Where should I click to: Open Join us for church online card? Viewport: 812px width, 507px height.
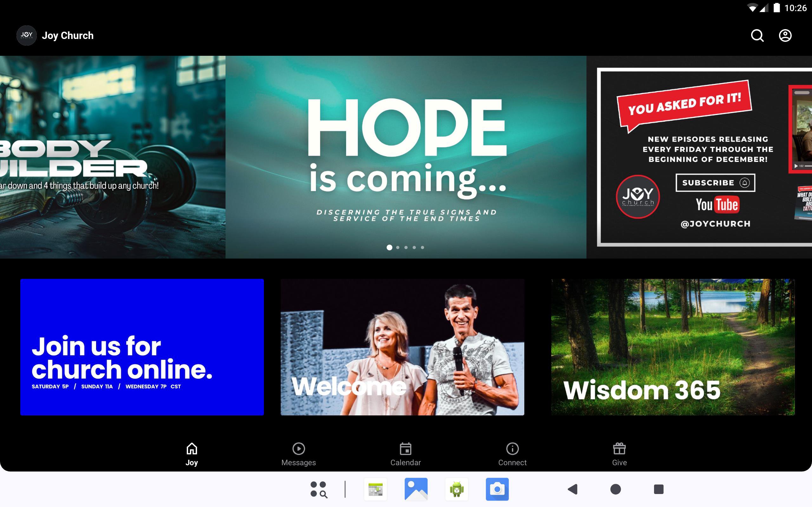tap(142, 347)
